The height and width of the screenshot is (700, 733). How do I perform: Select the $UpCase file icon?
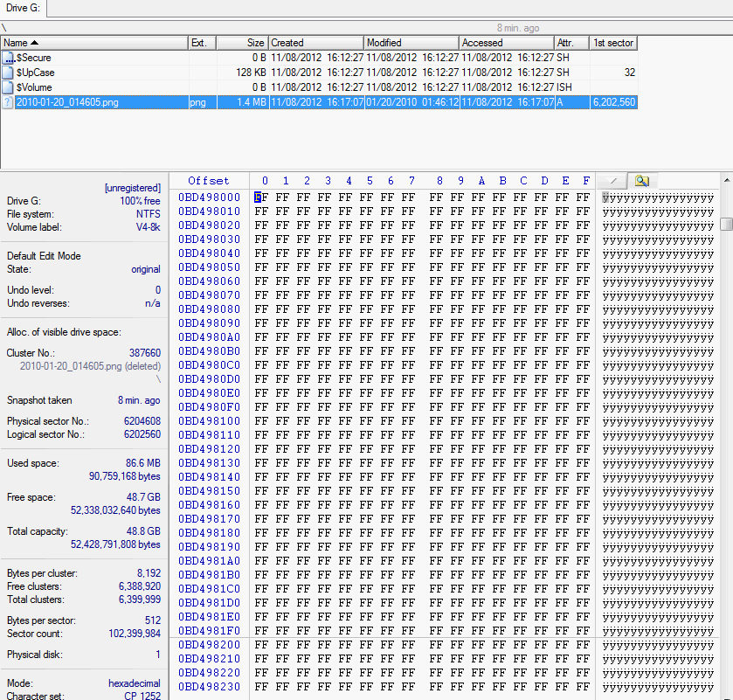pyautogui.click(x=8, y=73)
